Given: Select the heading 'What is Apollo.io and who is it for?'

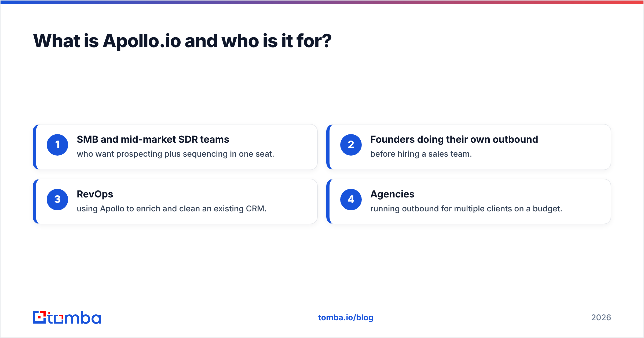Looking at the screenshot, I should pos(182,41).
